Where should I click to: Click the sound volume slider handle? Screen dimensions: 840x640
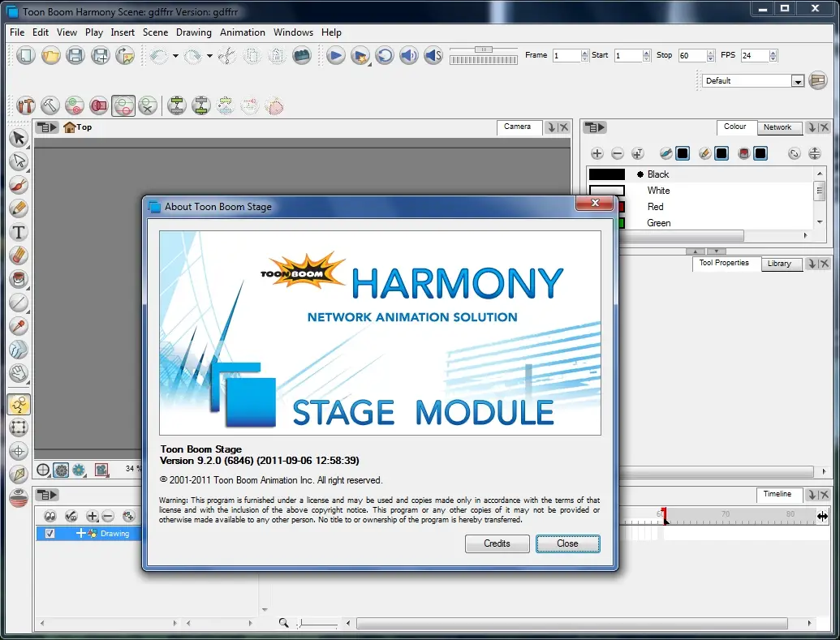pos(483,49)
